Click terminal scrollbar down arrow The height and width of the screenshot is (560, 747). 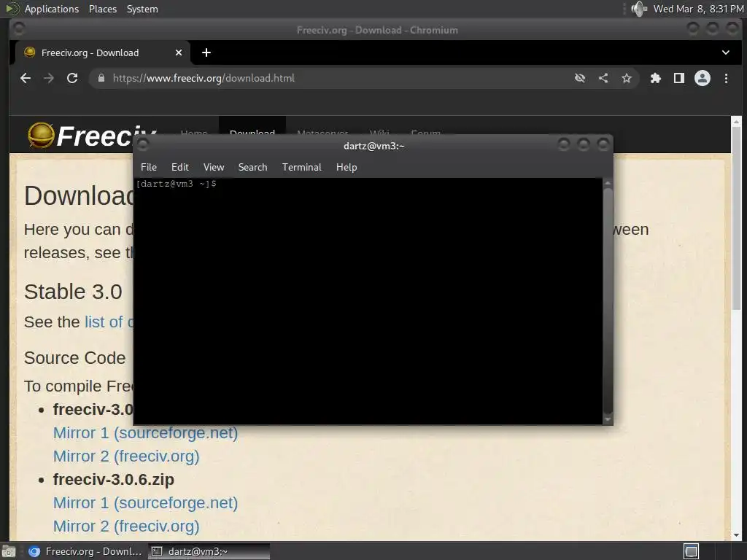[x=608, y=419]
